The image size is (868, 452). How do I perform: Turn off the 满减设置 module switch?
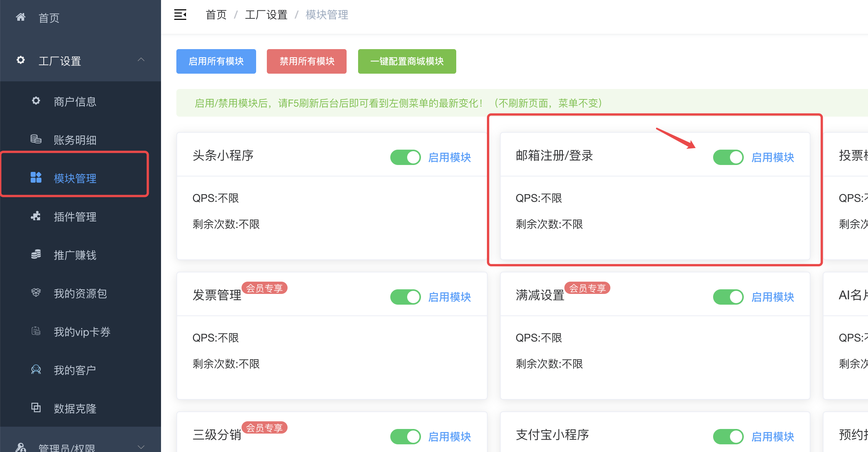tap(728, 297)
